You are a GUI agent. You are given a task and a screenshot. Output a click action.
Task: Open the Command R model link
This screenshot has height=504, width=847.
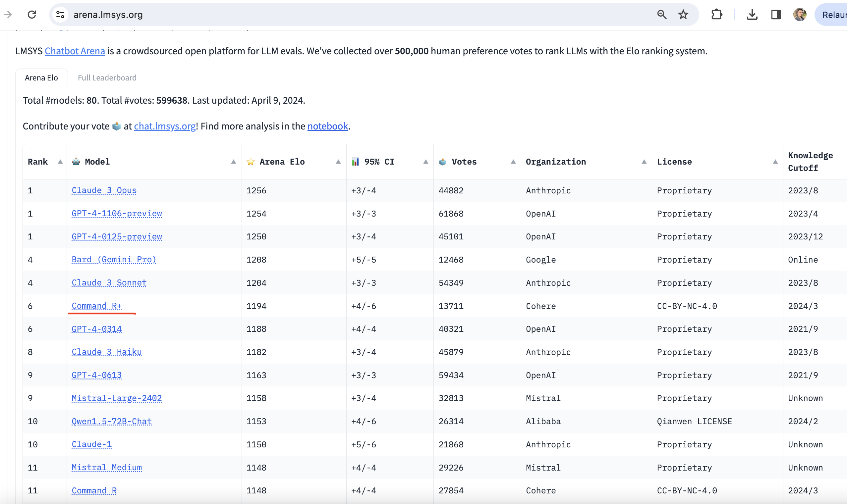pyautogui.click(x=94, y=491)
